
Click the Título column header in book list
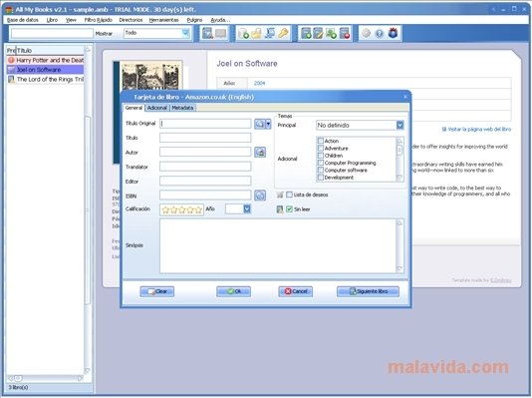pyautogui.click(x=50, y=50)
